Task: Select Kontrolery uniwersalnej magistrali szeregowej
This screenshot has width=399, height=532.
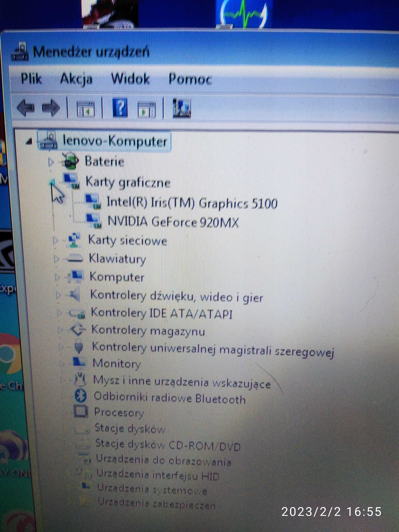Action: point(213,350)
